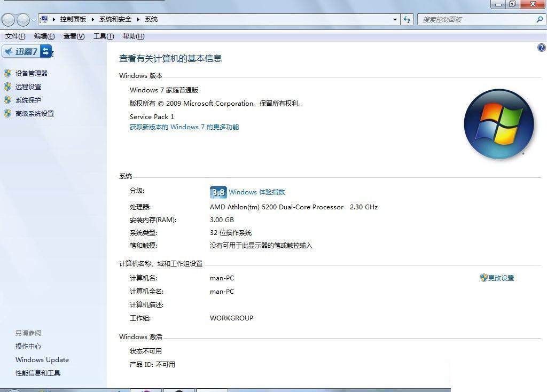Click the 32 位操作系统 text
The height and width of the screenshot is (392, 547).
point(231,233)
